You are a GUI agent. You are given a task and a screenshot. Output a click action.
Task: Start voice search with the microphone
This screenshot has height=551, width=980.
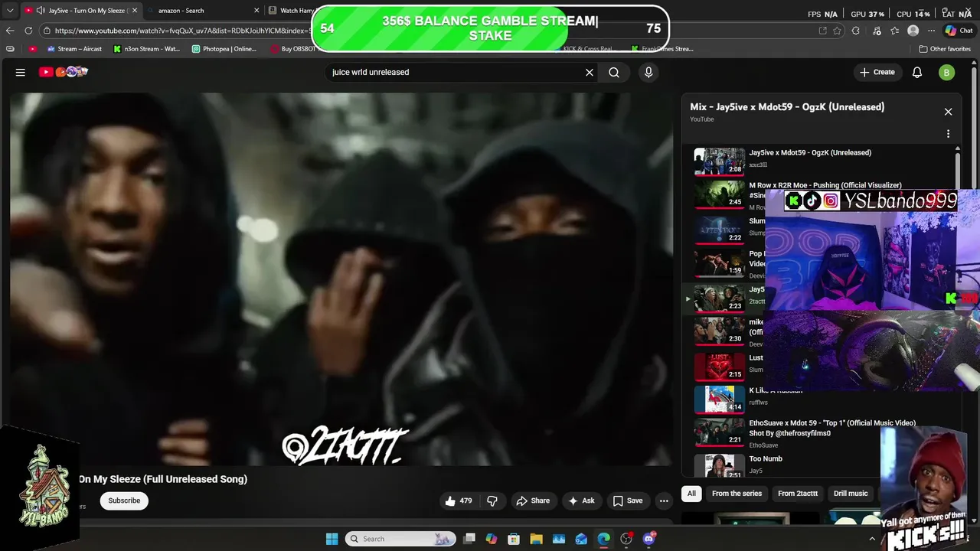click(648, 72)
